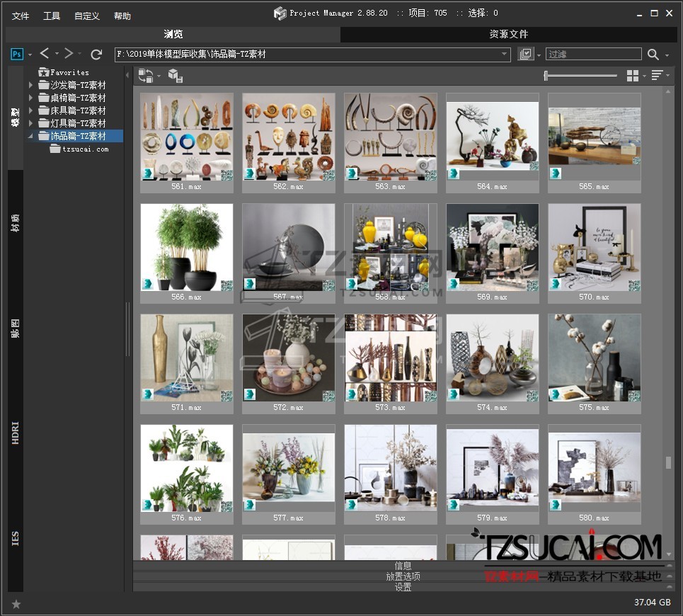Open the sort order icon

click(x=657, y=76)
